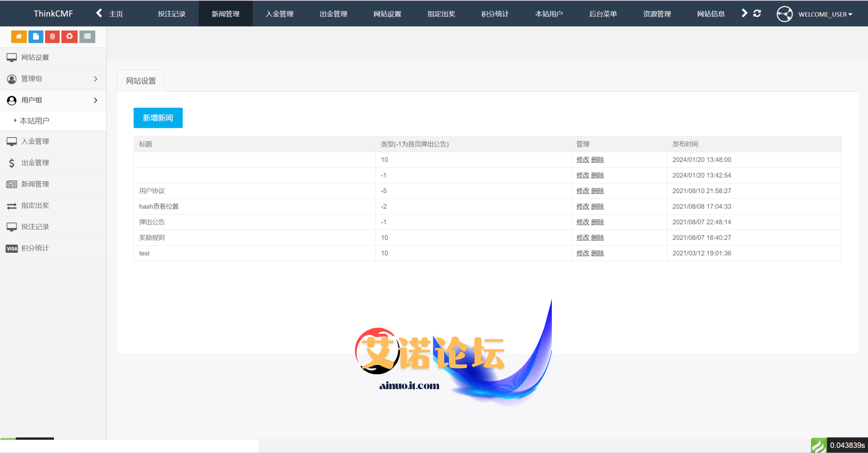The height and width of the screenshot is (453, 868).
Task: Click 删除 for the 2024/01/20 13:48:00 row
Action: (x=598, y=160)
